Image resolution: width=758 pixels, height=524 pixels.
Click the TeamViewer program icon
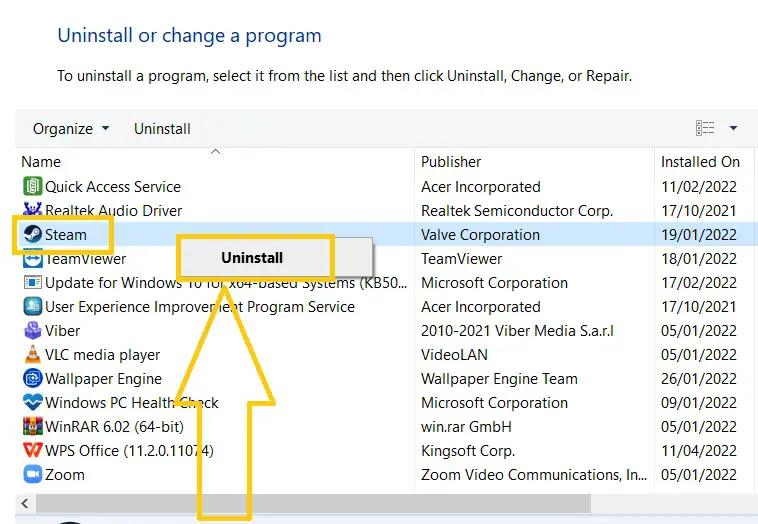point(32,259)
